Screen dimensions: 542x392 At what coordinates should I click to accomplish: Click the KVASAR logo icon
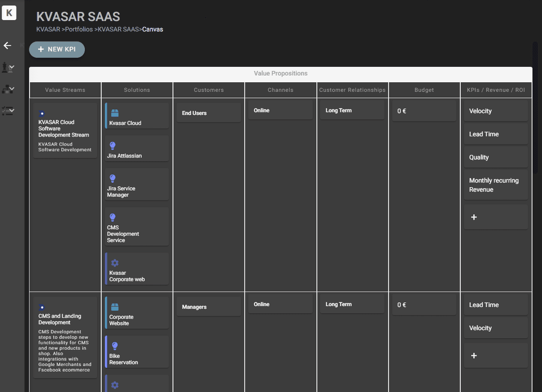coord(9,13)
